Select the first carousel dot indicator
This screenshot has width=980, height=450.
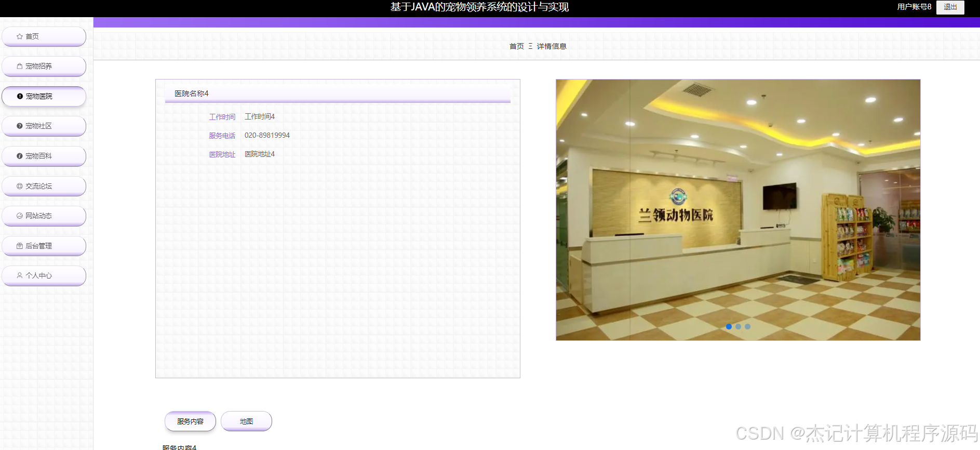coord(729,326)
